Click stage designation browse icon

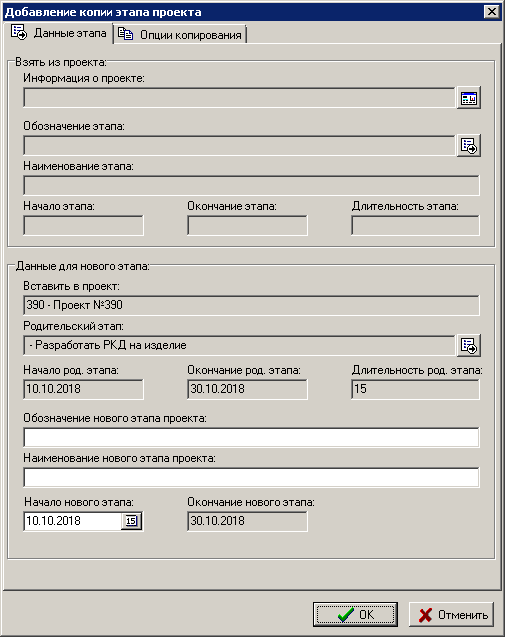click(x=468, y=145)
